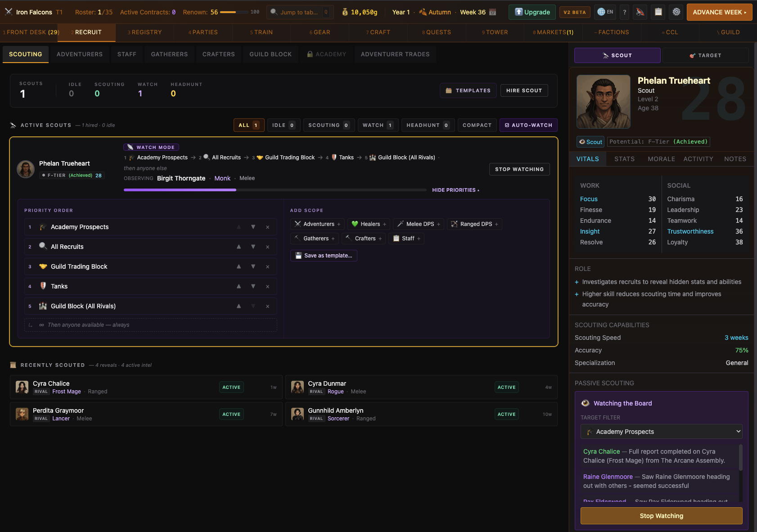Click the Renown progress bar
Viewport: 757px width, 532px height.
pos(233,12)
